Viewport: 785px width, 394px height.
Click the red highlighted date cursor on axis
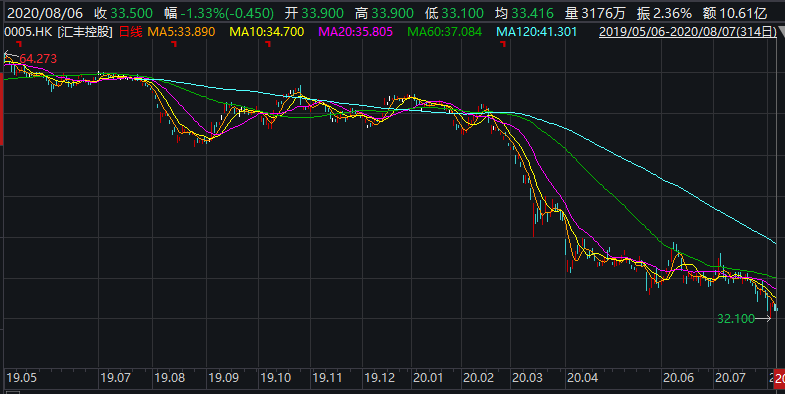[779, 378]
